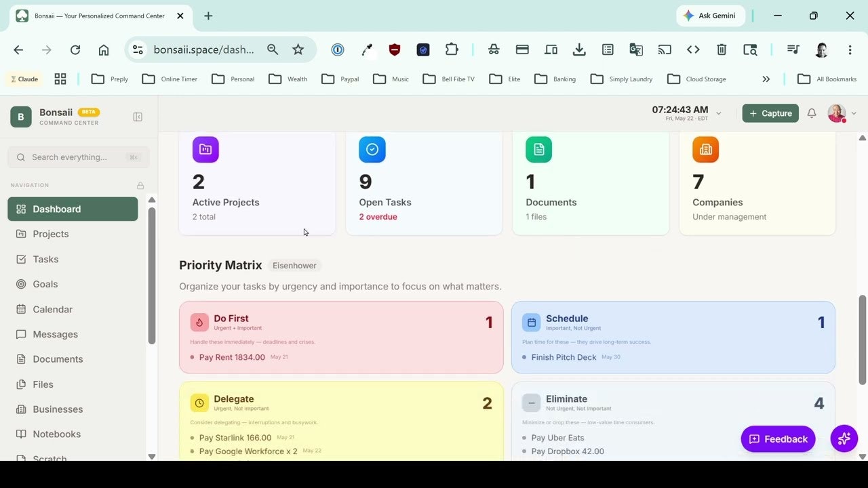Open the Chrome three-dot menu
This screenshot has width=868, height=488.
coord(850,49)
